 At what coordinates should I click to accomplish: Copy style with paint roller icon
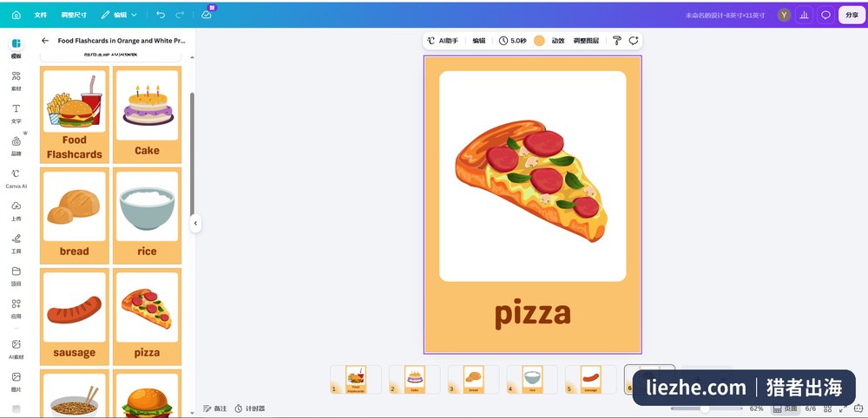617,41
